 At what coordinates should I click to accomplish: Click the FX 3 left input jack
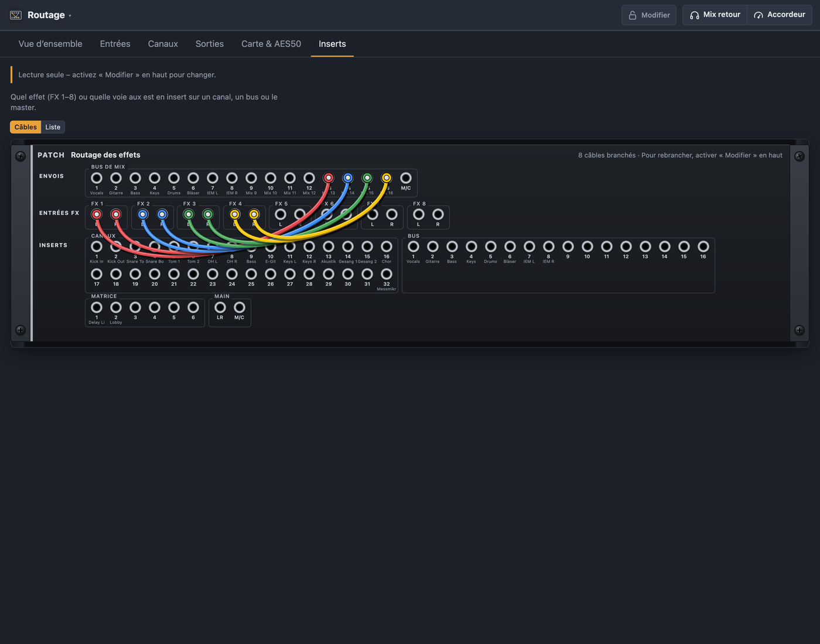pos(189,215)
